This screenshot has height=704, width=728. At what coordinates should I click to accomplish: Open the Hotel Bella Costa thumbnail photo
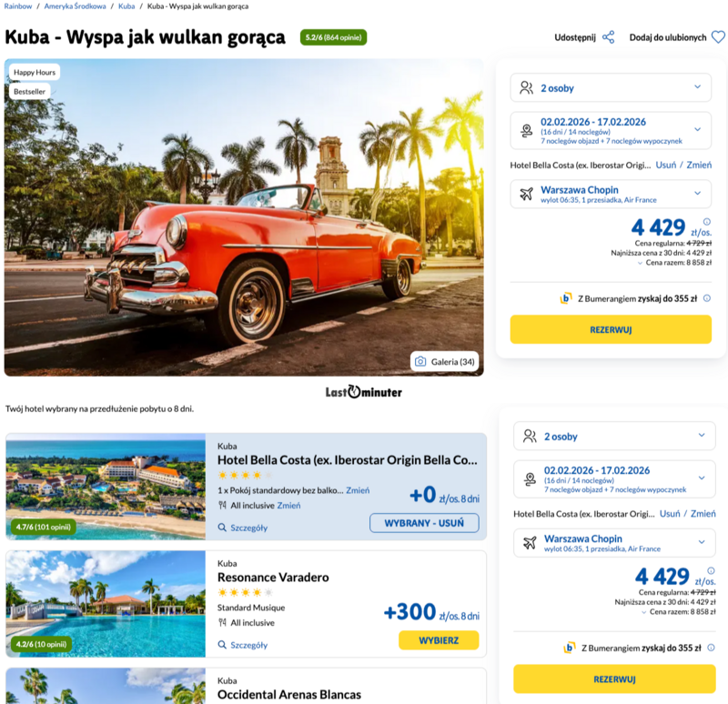click(106, 487)
